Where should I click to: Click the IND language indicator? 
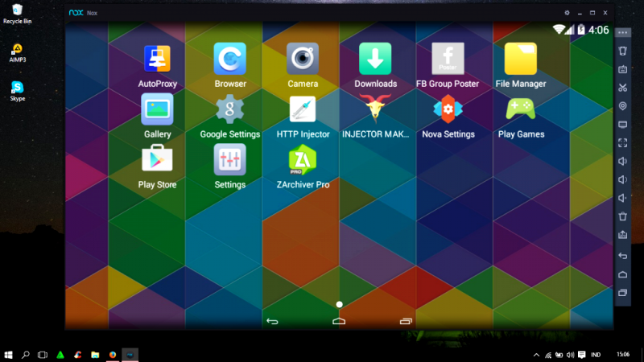[x=596, y=355]
